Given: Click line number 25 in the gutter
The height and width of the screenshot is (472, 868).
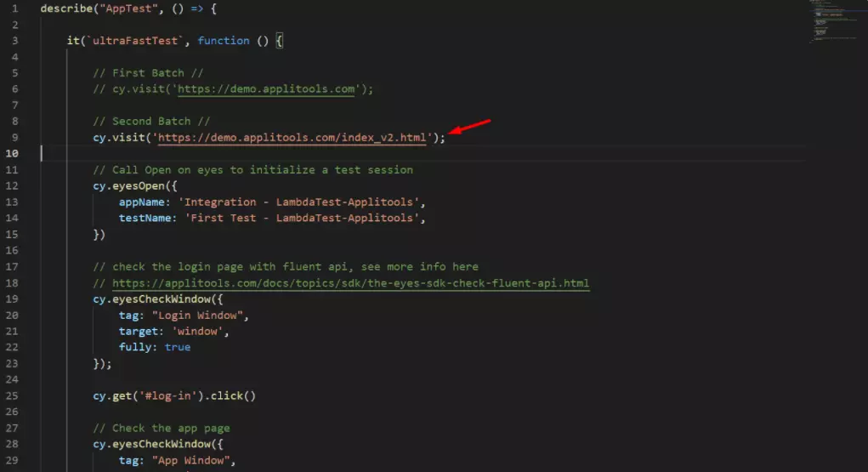Looking at the screenshot, I should (x=13, y=396).
